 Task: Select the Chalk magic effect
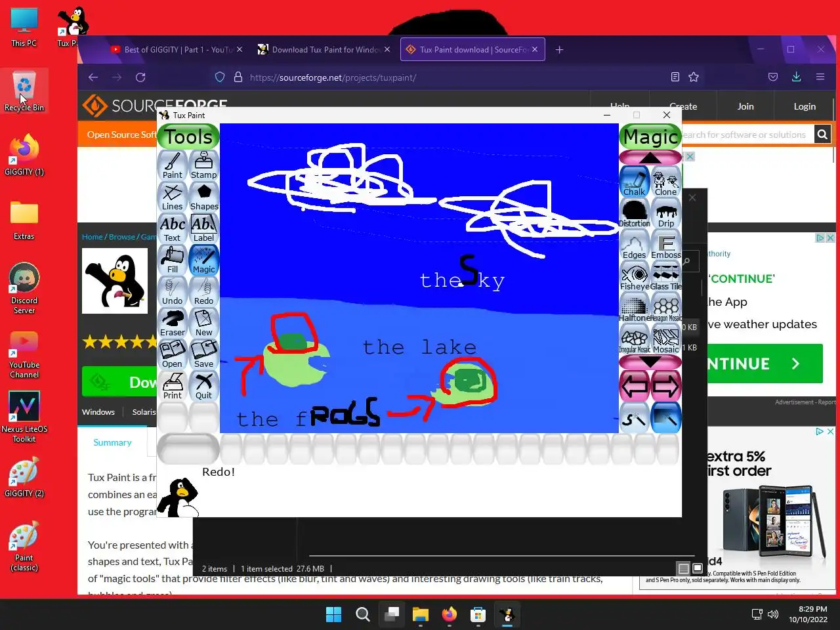pyautogui.click(x=635, y=182)
